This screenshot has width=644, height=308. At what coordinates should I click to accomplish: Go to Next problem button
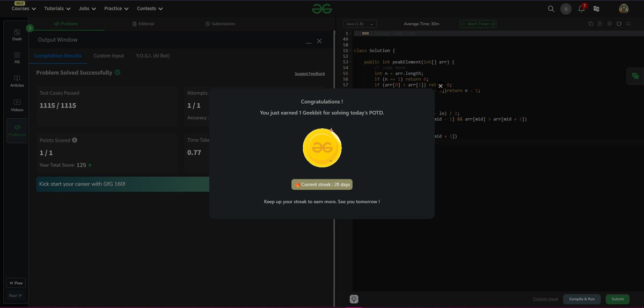coord(16,295)
